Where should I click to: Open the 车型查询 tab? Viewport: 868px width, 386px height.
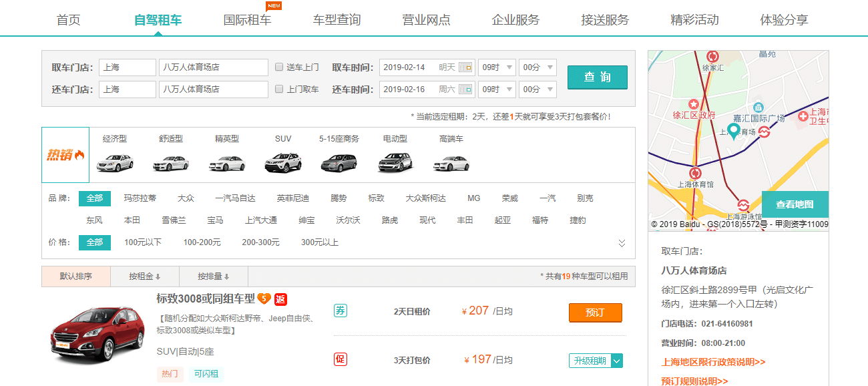coord(337,19)
